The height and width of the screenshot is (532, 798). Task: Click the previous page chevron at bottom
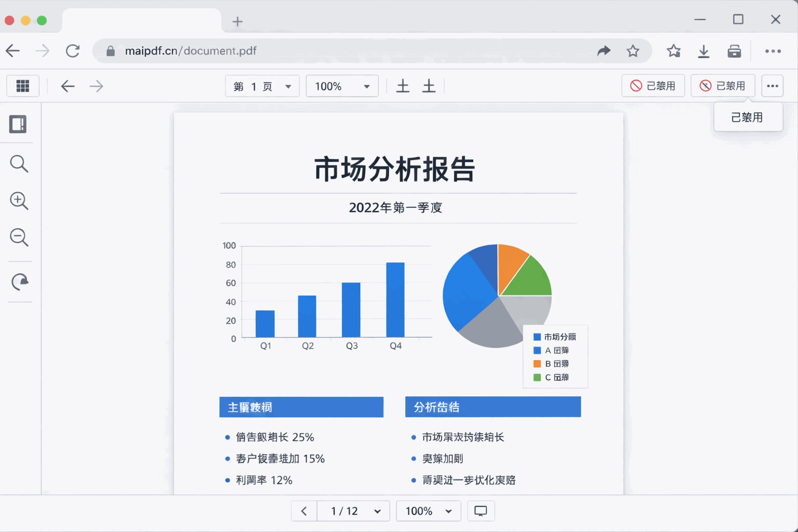304,511
